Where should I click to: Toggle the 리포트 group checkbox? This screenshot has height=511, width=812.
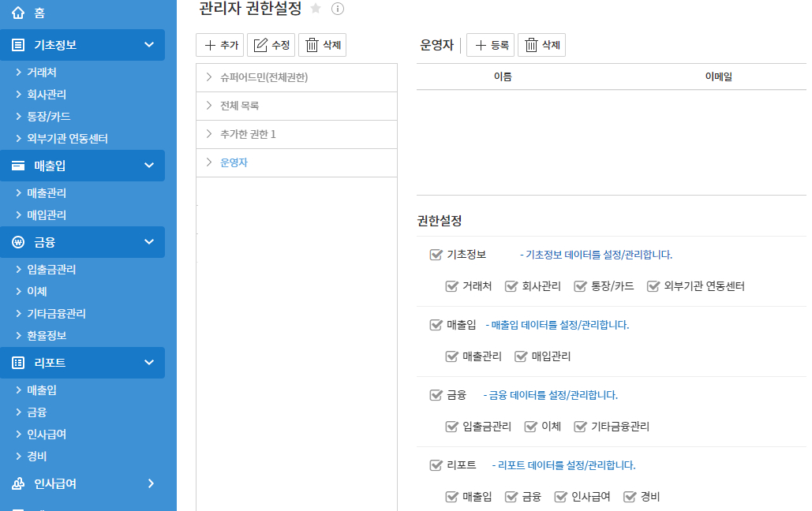tap(436, 465)
